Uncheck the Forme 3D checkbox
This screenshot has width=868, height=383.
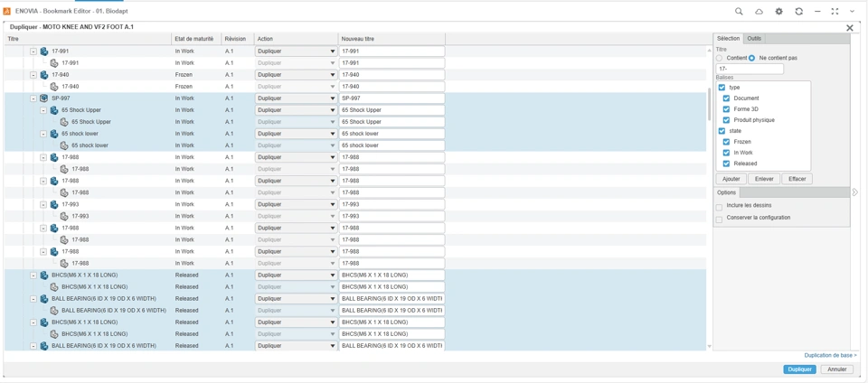pos(727,109)
